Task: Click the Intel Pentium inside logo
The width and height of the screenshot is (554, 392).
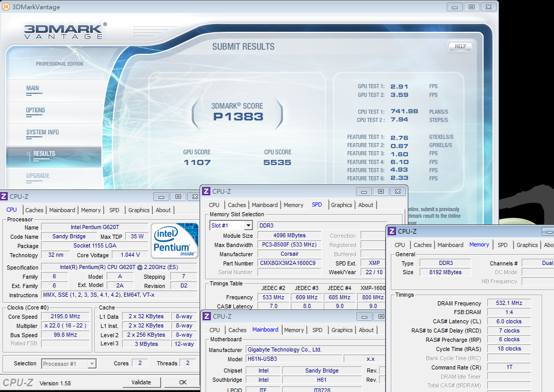Action: pyautogui.click(x=175, y=241)
